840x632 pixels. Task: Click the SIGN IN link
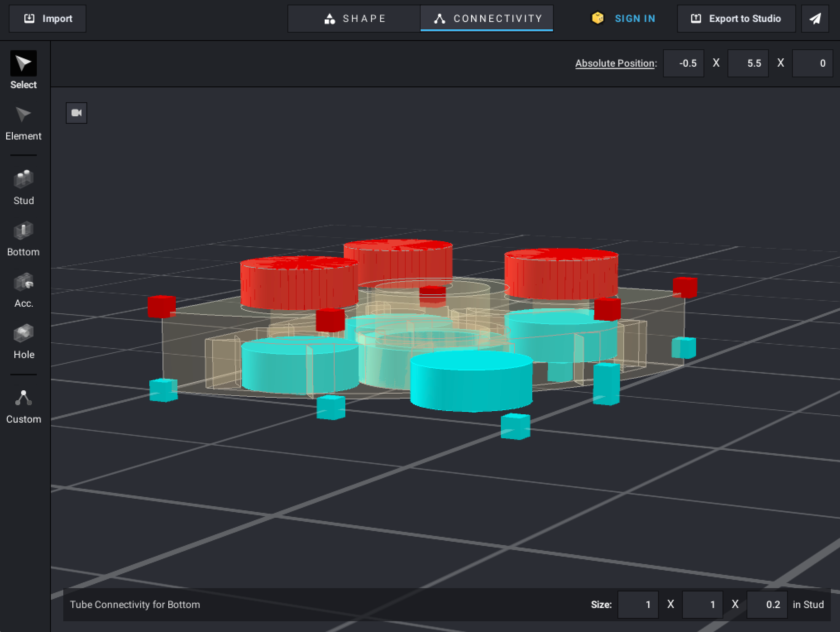[634, 19]
